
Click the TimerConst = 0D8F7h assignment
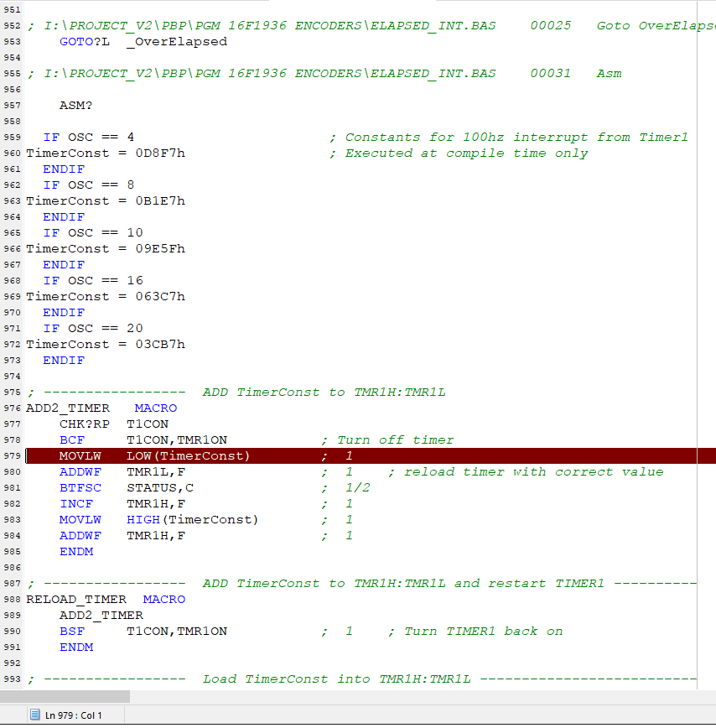click(106, 153)
